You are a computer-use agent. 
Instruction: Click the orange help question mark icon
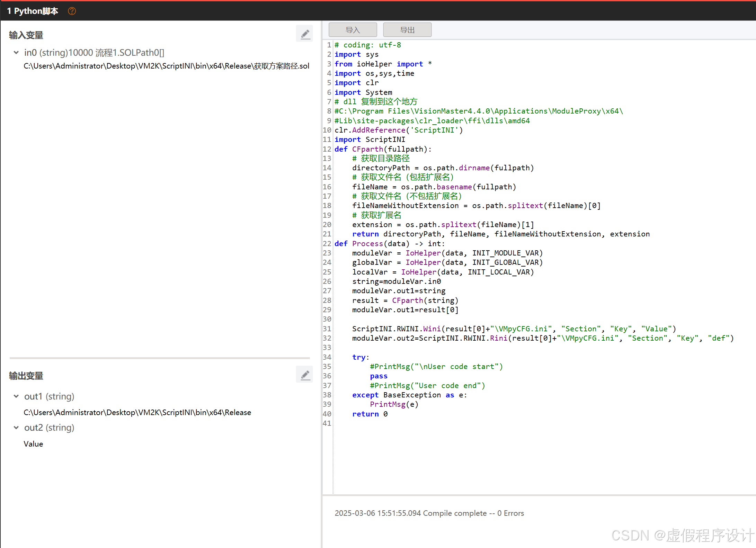[x=72, y=11]
